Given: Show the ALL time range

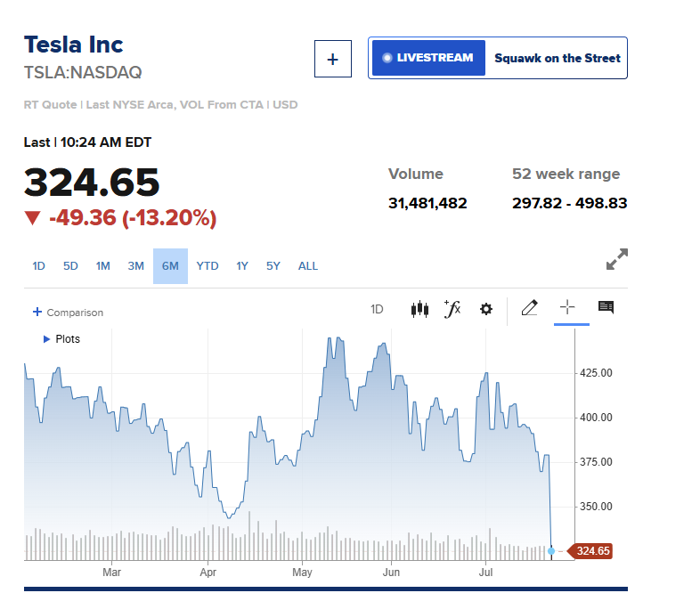Looking at the screenshot, I should tap(308, 266).
